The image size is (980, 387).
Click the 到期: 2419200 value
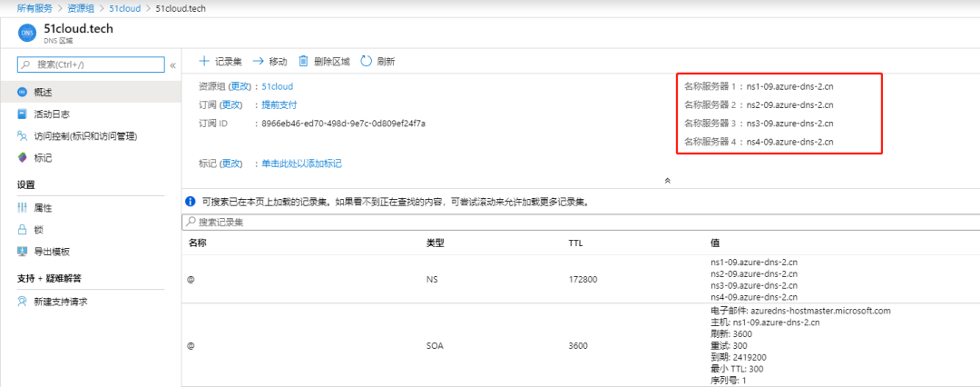(739, 358)
